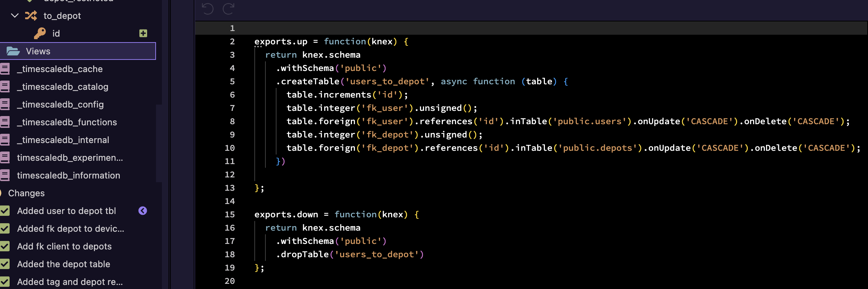868x289 pixels.
Task: Click the purple arrow icon beside 'Added user to depot tbl'
Action: pyautogui.click(x=143, y=211)
